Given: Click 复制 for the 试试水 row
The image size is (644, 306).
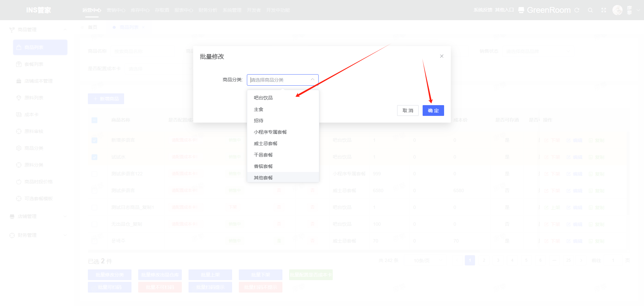Looking at the screenshot, I should pos(597,157).
